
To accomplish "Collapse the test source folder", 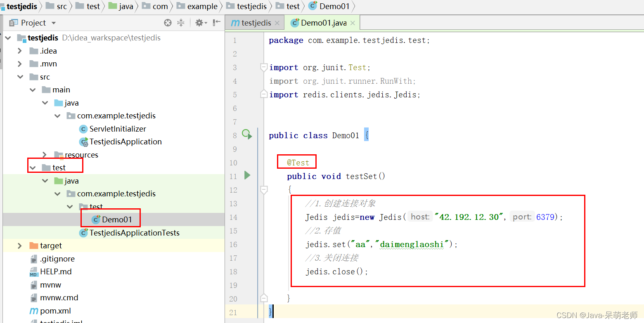I will point(33,167).
